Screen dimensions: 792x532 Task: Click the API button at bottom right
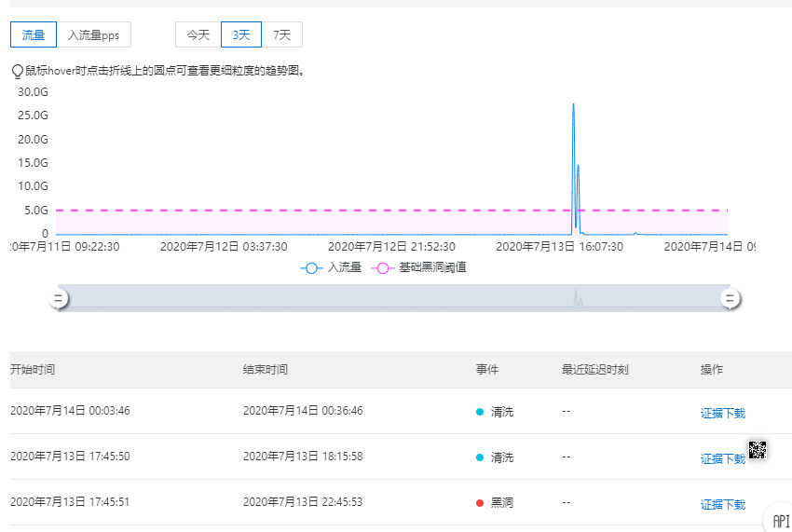coord(780,521)
